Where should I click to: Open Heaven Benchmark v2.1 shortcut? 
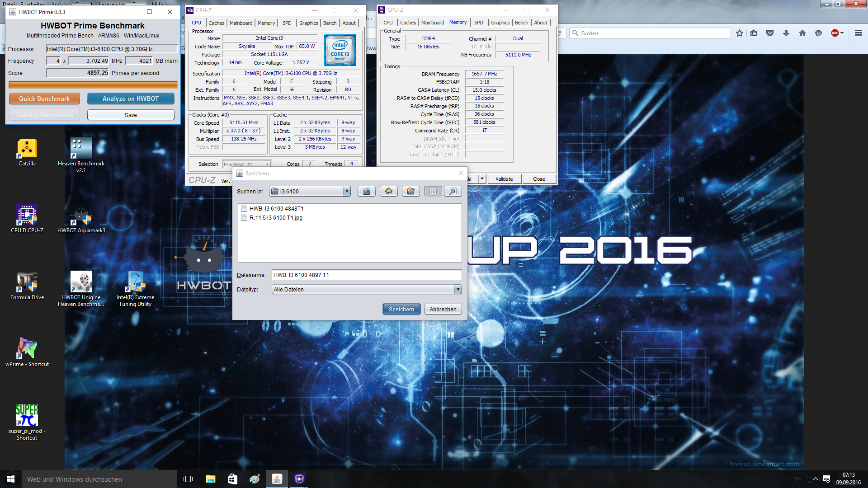pyautogui.click(x=81, y=155)
